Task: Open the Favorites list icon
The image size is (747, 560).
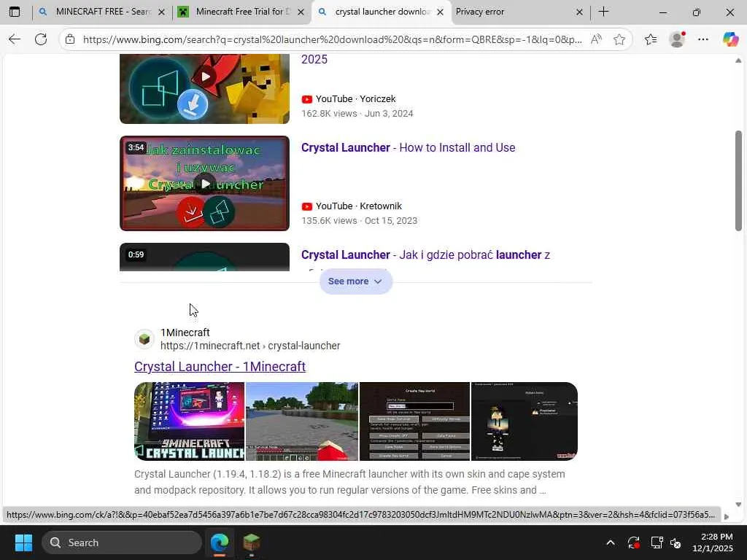Action: click(651, 39)
